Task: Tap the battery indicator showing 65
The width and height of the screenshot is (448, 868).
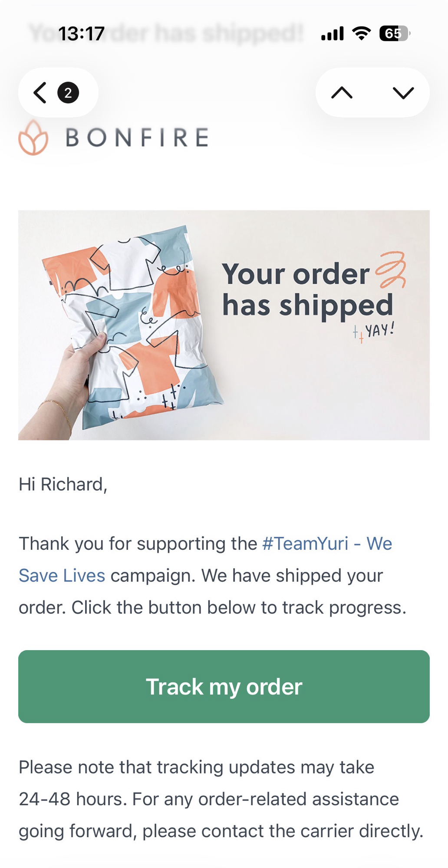Action: tap(394, 33)
